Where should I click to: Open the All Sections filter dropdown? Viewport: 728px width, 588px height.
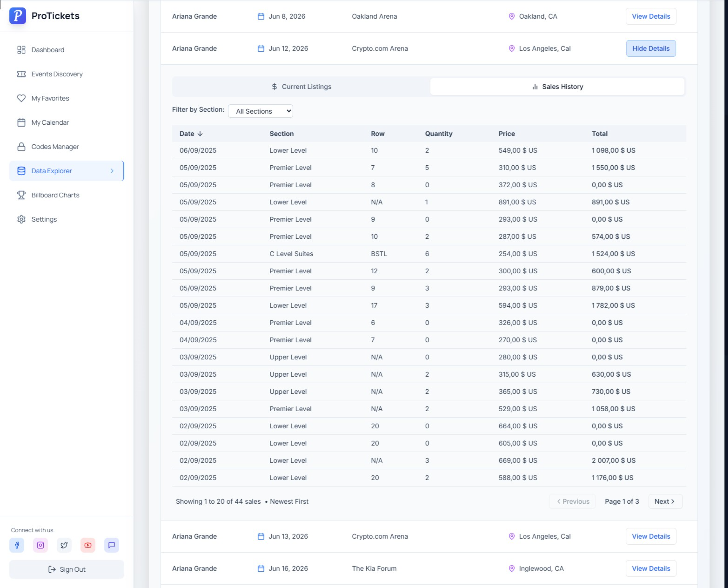(x=260, y=111)
